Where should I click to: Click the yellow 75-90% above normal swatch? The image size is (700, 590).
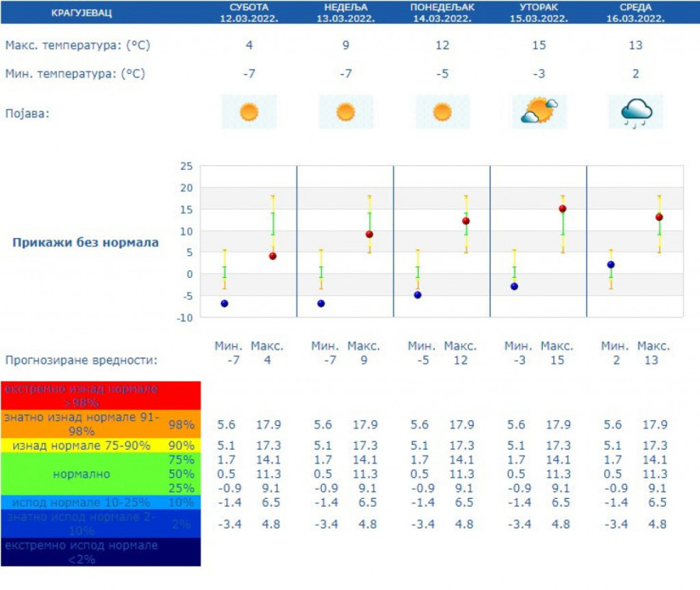100,446
